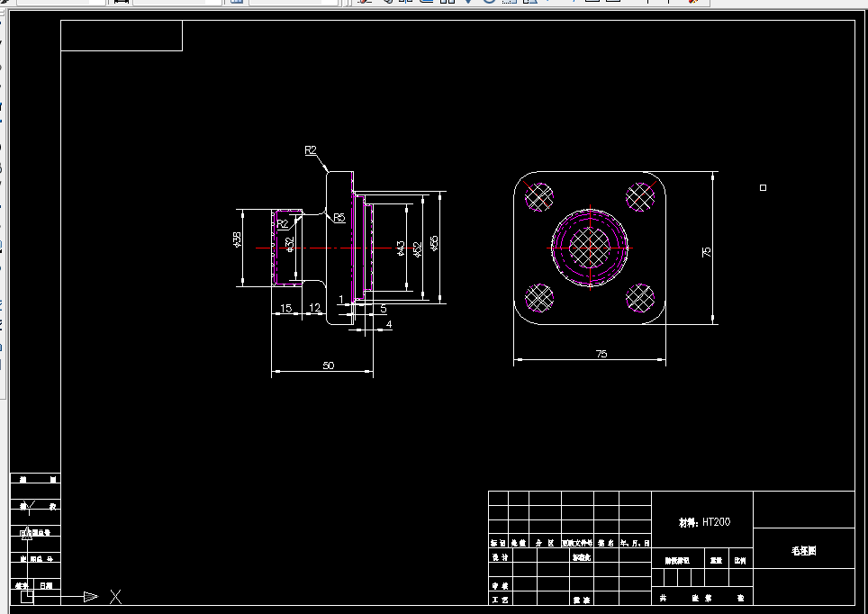Select the hatched center bore circle
The image size is (868, 614).
590,248
